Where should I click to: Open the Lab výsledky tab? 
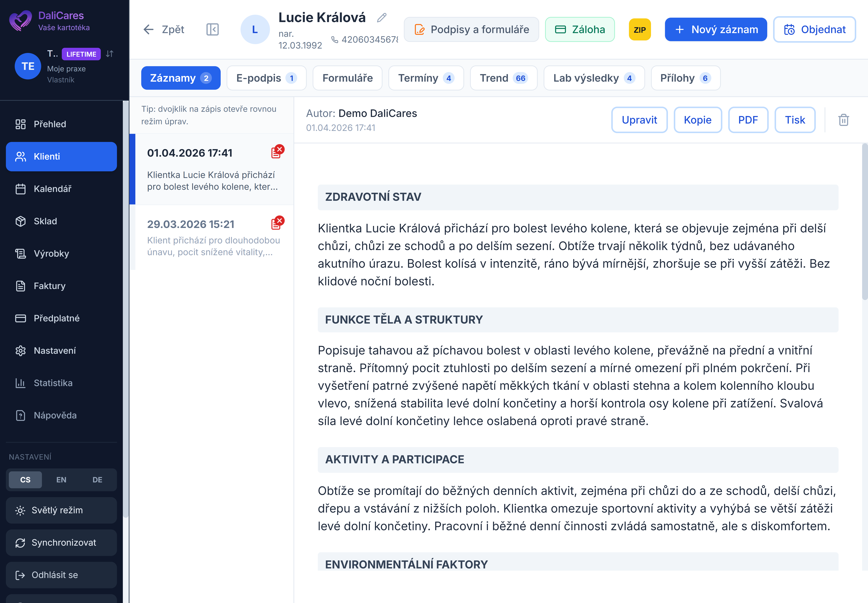pyautogui.click(x=594, y=78)
